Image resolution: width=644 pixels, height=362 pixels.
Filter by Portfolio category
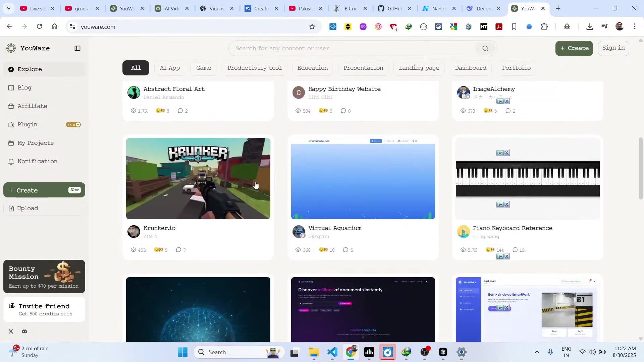click(517, 68)
